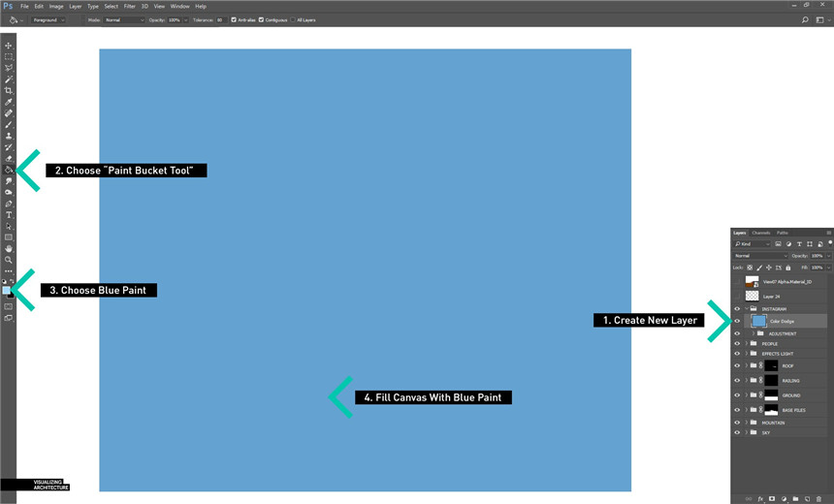The height and width of the screenshot is (504, 834).
Task: Open the Foreground fill source dropdown
Action: pos(47,19)
